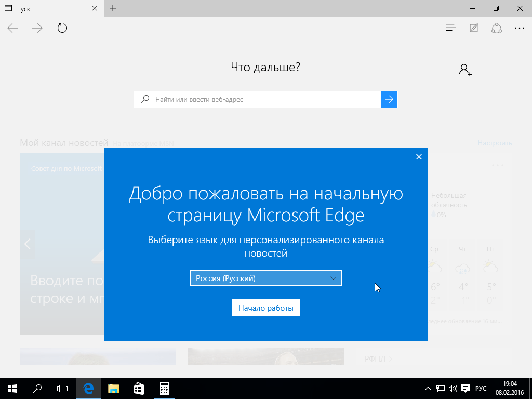The height and width of the screenshot is (399, 532).
Task: Show hidden system tray icons chevron
Action: tap(428, 389)
